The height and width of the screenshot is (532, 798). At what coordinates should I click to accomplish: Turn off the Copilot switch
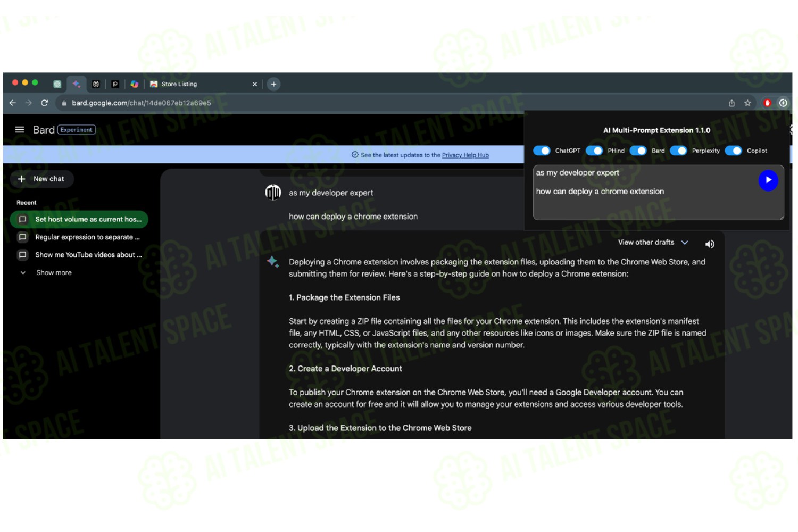click(733, 151)
